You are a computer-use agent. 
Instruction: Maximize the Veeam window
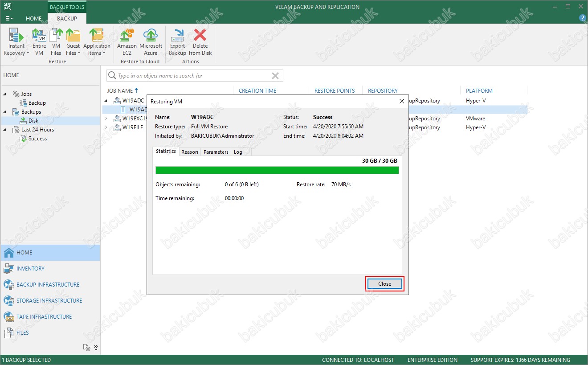568,7
